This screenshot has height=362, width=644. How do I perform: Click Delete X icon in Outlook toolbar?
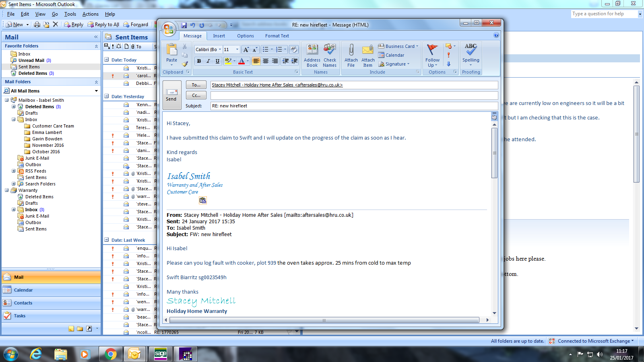coord(56,25)
